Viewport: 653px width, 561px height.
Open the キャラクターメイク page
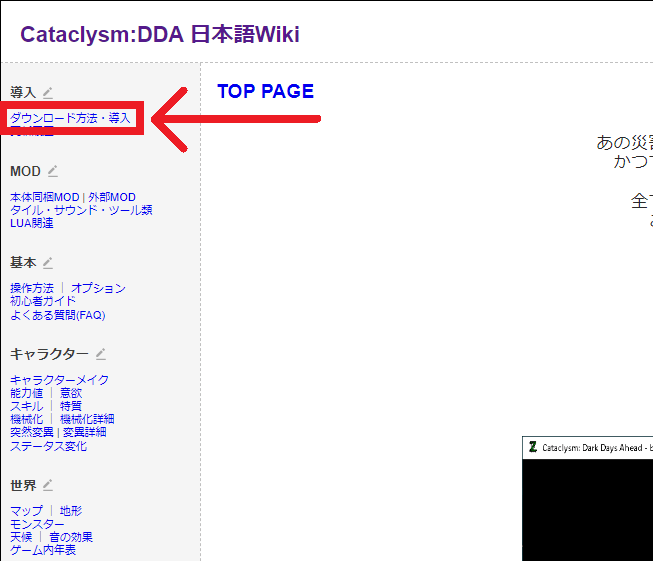coord(60,380)
